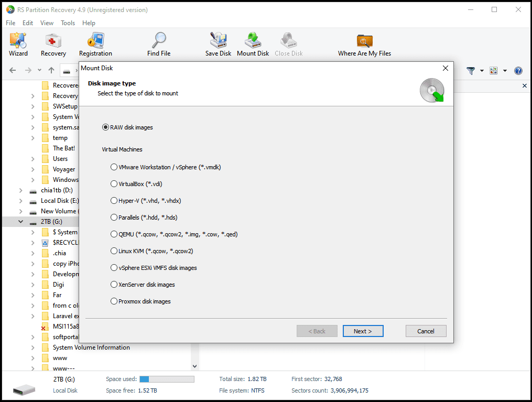
Task: Go back with the left arrow
Action: pos(13,70)
